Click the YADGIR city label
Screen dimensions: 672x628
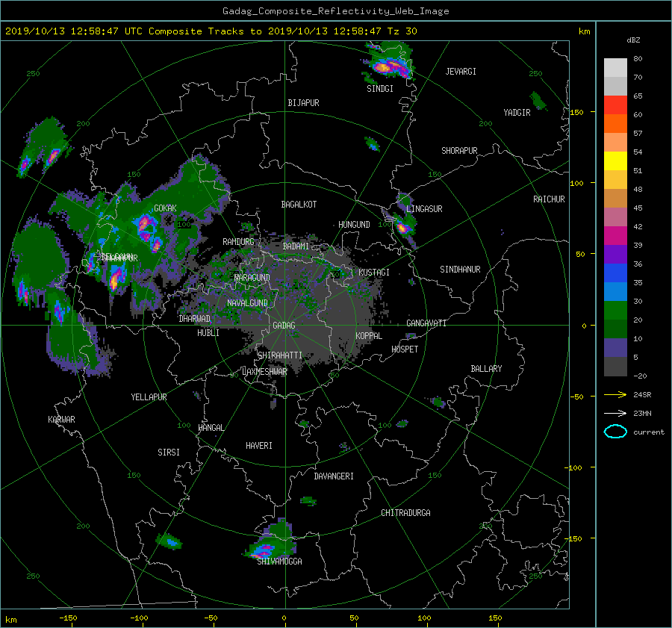pyautogui.click(x=517, y=113)
